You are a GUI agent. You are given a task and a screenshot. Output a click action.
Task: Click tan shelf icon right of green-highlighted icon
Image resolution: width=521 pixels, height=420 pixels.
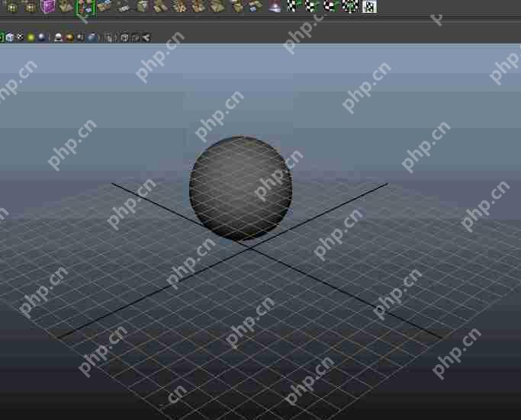click(x=105, y=6)
